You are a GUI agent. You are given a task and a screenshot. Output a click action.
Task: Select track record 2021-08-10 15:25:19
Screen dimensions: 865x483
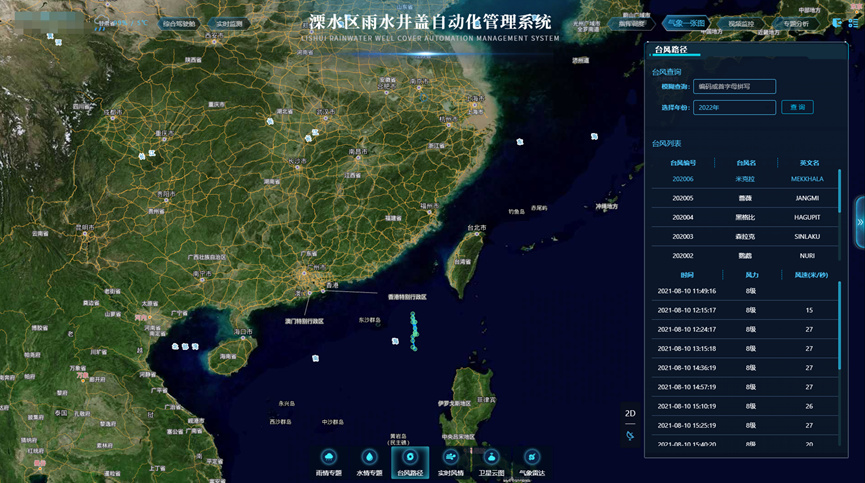pyautogui.click(x=744, y=426)
